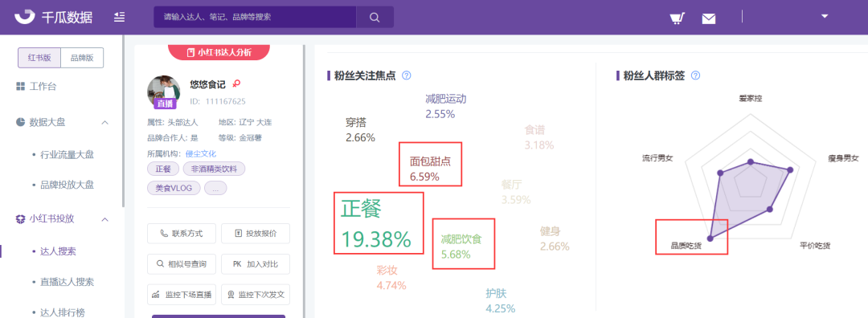Screen dimensions: 868x318
Task: Focus the 达人/笔记/品牌 search field
Action: coord(256,17)
